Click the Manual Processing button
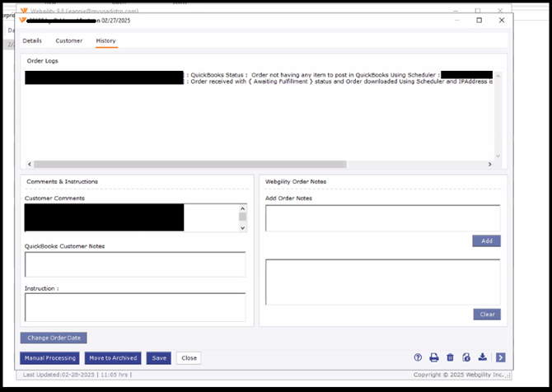Screen dimensions: 552x392 (x=50, y=358)
